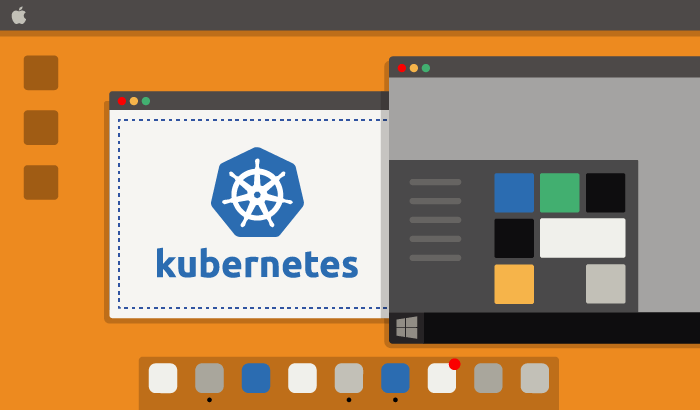Screen dimensions: 700x410
Task: Launch the third dock icon, blue without dot
Action: 256,378
